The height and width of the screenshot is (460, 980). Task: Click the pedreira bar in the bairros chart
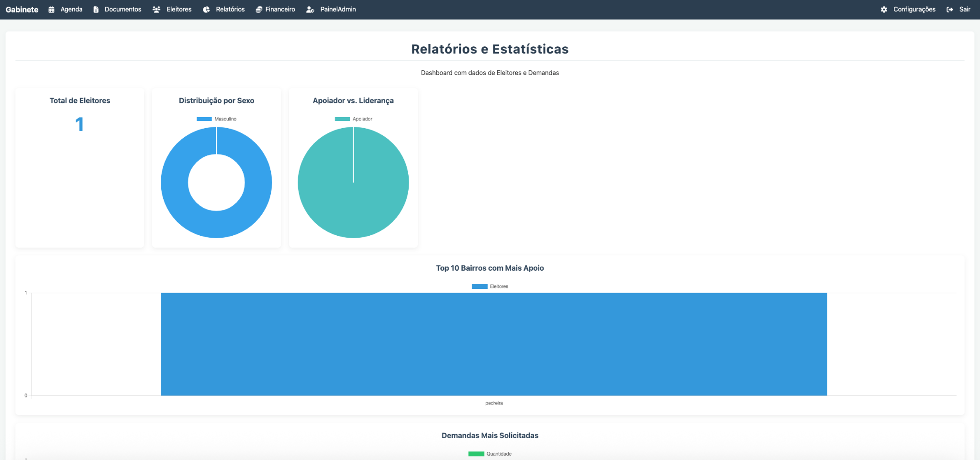494,344
